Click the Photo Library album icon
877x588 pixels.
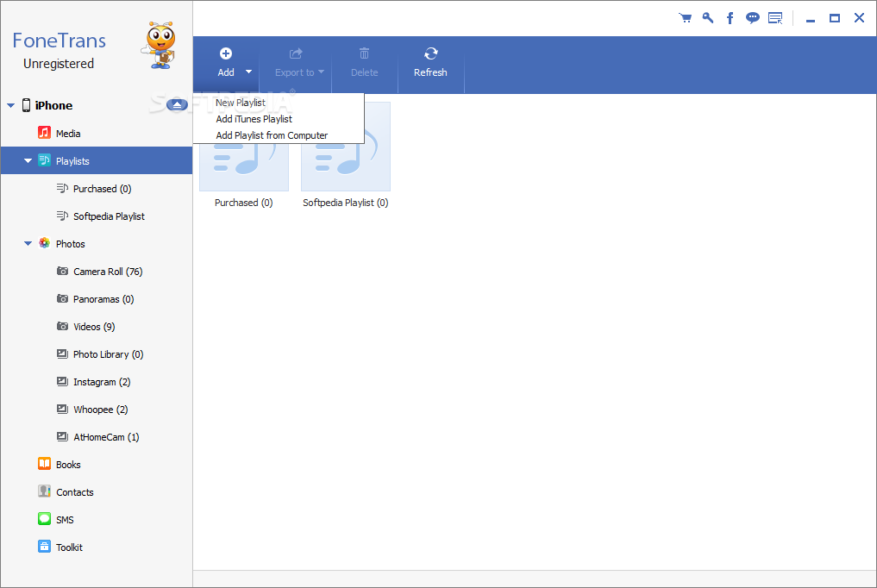tap(63, 353)
